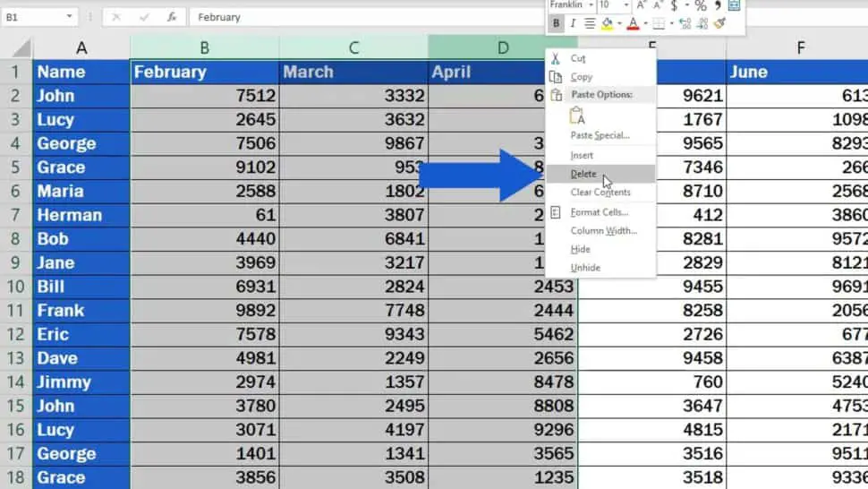Click Column Width in the context menu

[604, 231]
